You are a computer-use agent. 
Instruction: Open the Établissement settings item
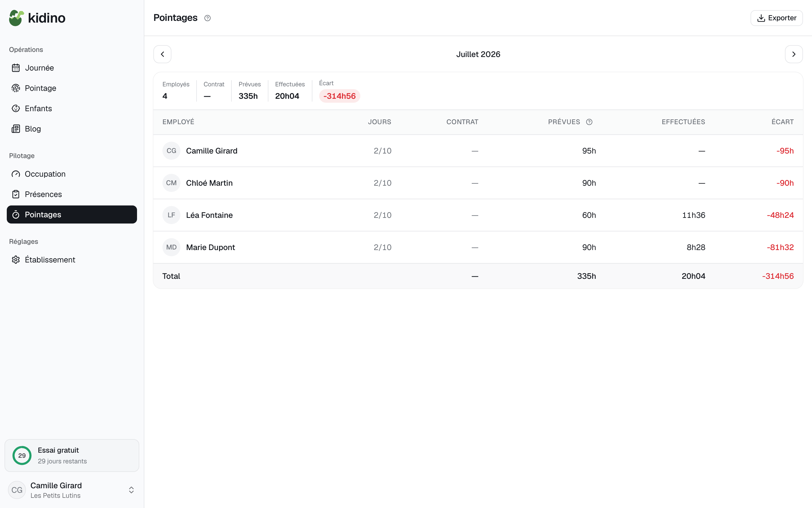72,260
